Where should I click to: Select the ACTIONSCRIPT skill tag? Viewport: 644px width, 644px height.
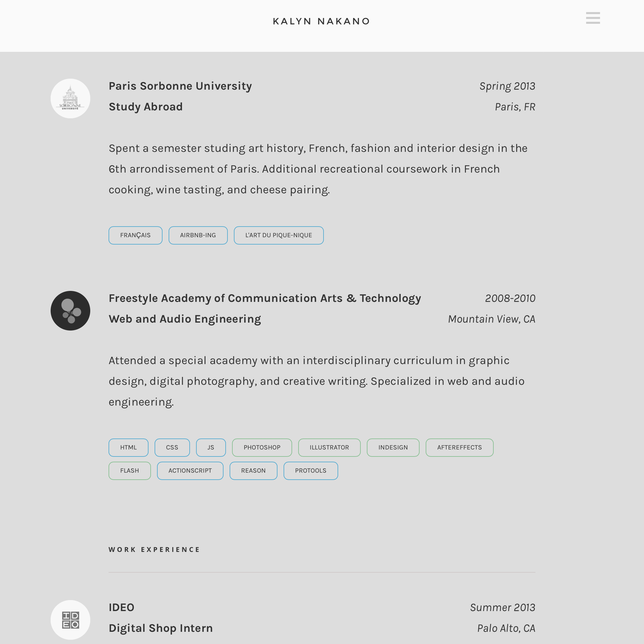pos(190,471)
